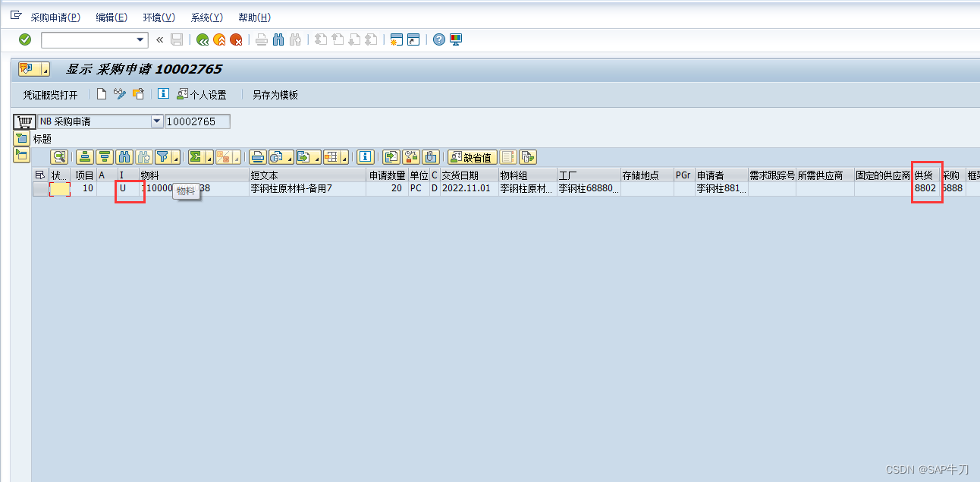
Task: Open the 编辑(E) menu
Action: point(112,17)
